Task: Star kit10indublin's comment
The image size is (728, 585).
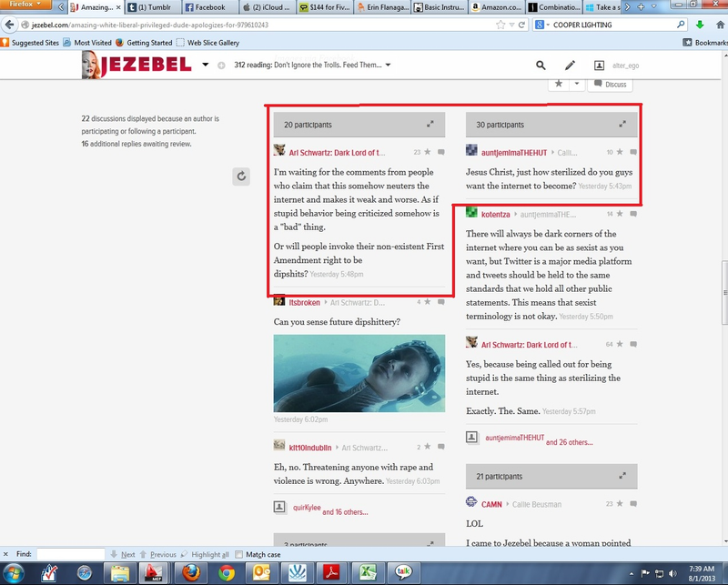Action: click(428, 447)
